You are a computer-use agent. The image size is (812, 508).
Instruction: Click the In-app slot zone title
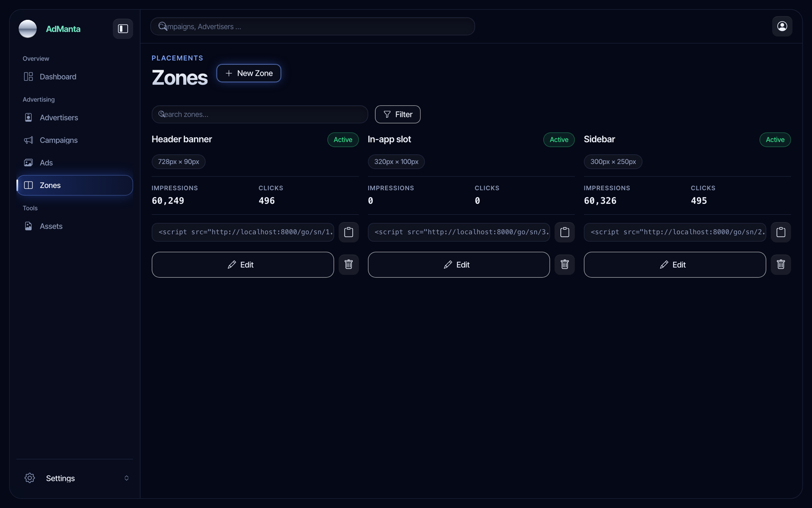(389, 139)
